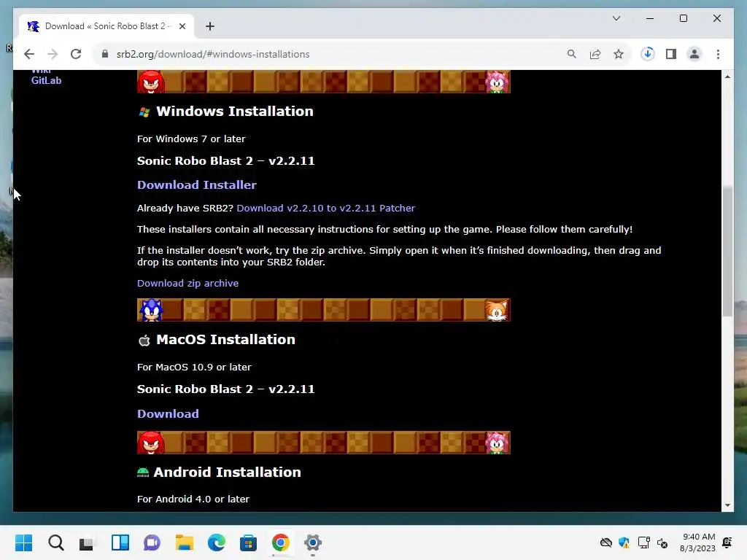This screenshot has height=560, width=747.
Task: Click the MacOS Installation heading
Action: pyautogui.click(x=226, y=340)
